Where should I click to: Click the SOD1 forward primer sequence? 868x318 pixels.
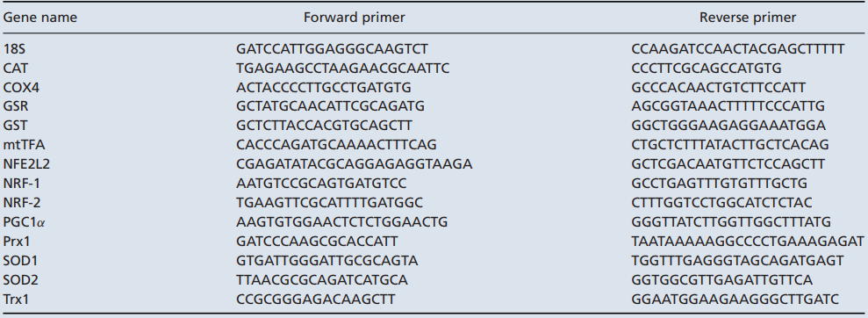tap(327, 260)
